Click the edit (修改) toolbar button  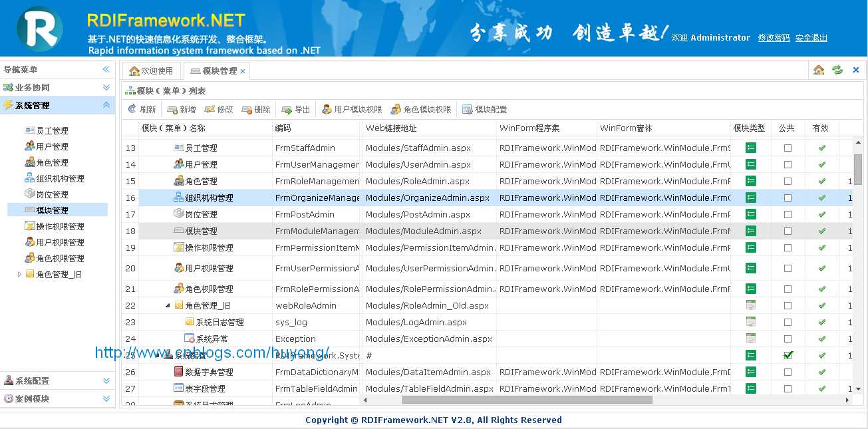coord(219,109)
